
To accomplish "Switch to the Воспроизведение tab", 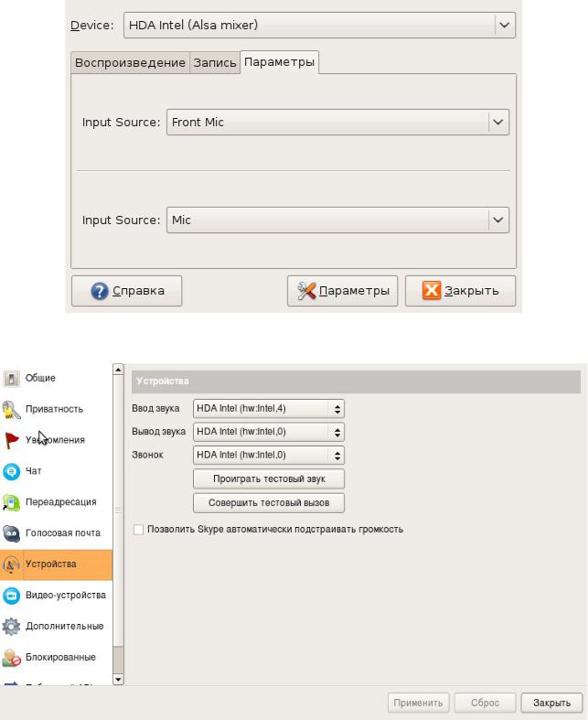I will tap(130, 63).
